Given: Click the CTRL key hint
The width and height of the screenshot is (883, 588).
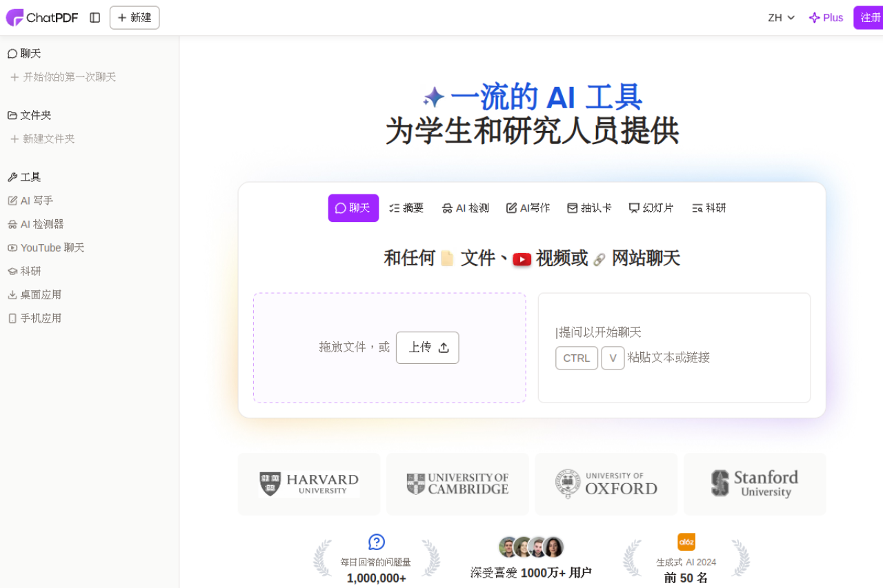Looking at the screenshot, I should (577, 358).
